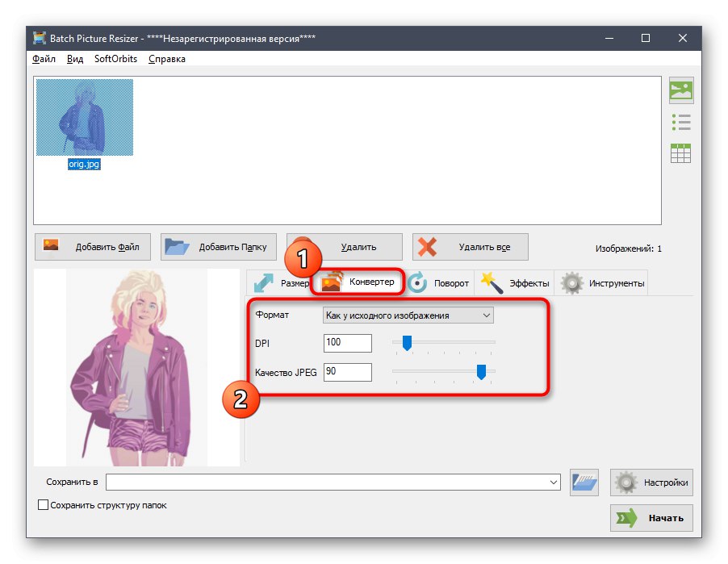Open the Размер tab
Viewport: 728px width, 564px height.
(x=280, y=282)
